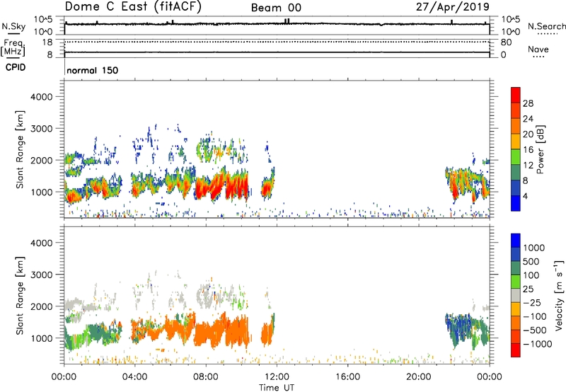Click the 'Freq. [MHz]' label

click(x=13, y=47)
